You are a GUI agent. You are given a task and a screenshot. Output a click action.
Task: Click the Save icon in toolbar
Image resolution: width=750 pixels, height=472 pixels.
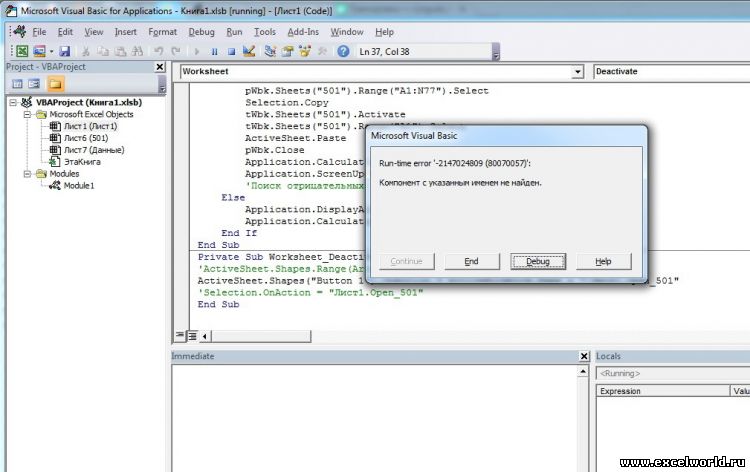coord(65,51)
